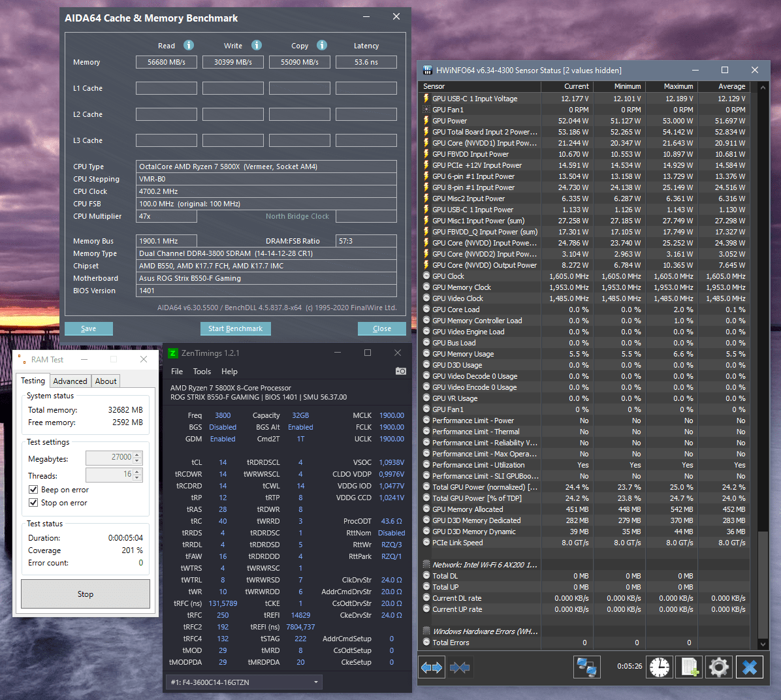Click the Copy info icon in AIDA64
This screenshot has height=700, width=781.
[x=322, y=45]
